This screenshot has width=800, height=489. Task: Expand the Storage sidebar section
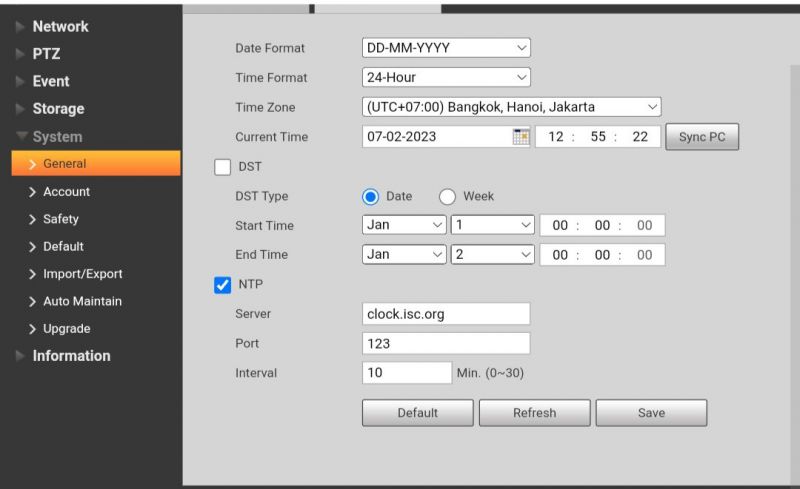(58, 108)
